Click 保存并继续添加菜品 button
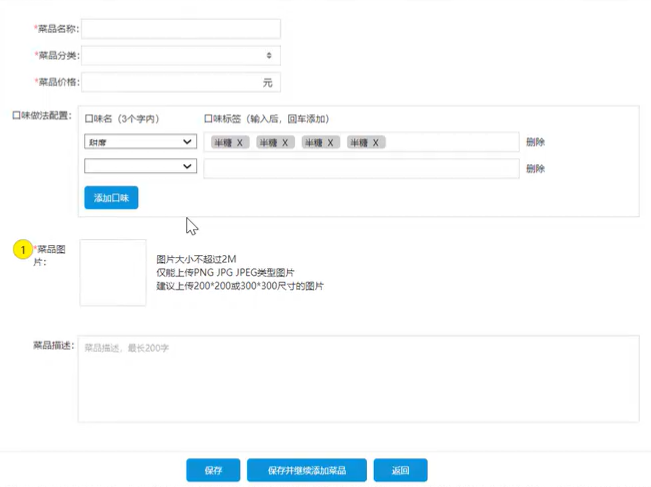The height and width of the screenshot is (487, 651). (x=307, y=470)
